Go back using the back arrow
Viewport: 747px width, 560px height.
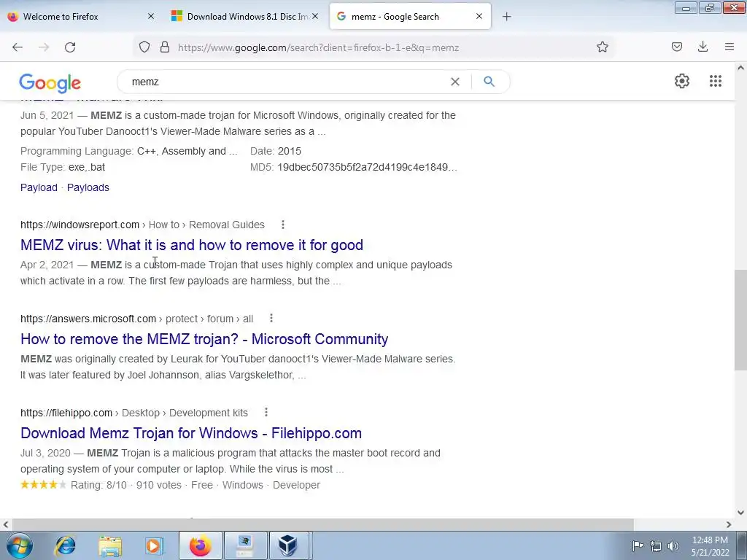tap(18, 47)
